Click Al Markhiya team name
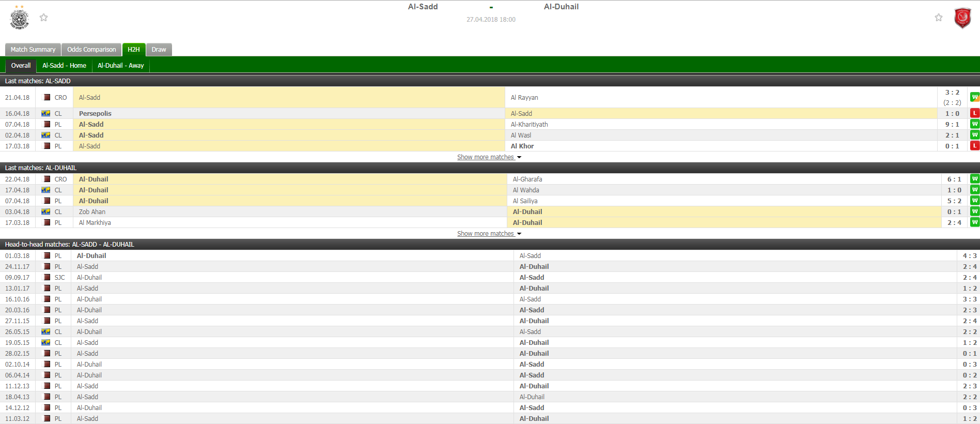This screenshot has width=980, height=424. tap(95, 222)
